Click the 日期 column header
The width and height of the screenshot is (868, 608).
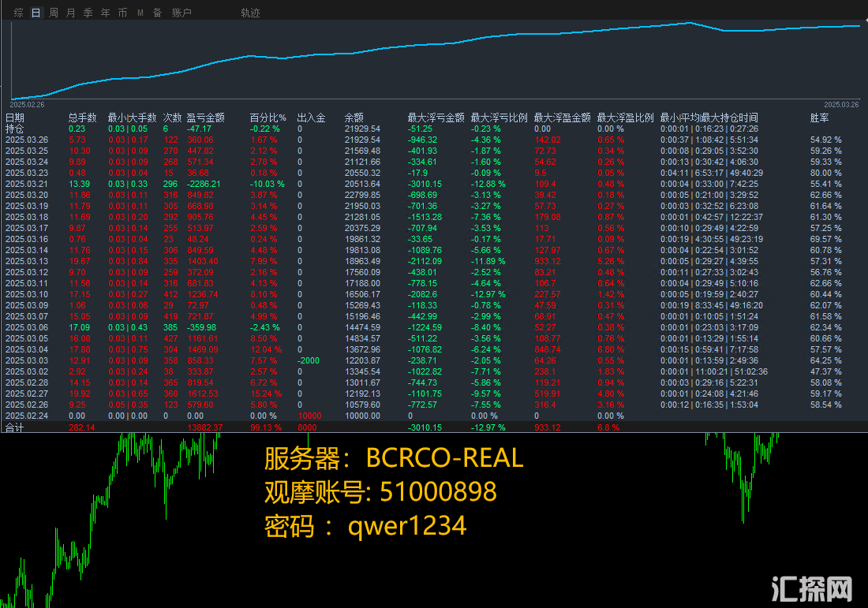pos(15,117)
